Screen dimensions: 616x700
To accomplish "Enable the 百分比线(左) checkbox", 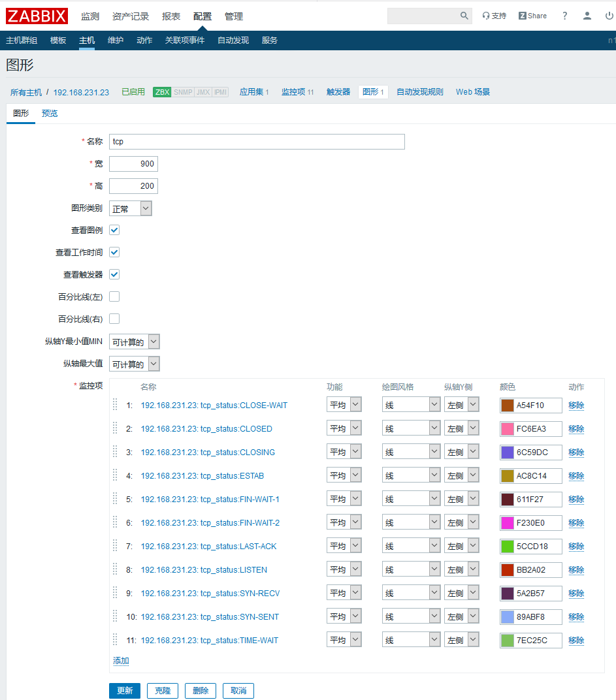I will [x=114, y=296].
